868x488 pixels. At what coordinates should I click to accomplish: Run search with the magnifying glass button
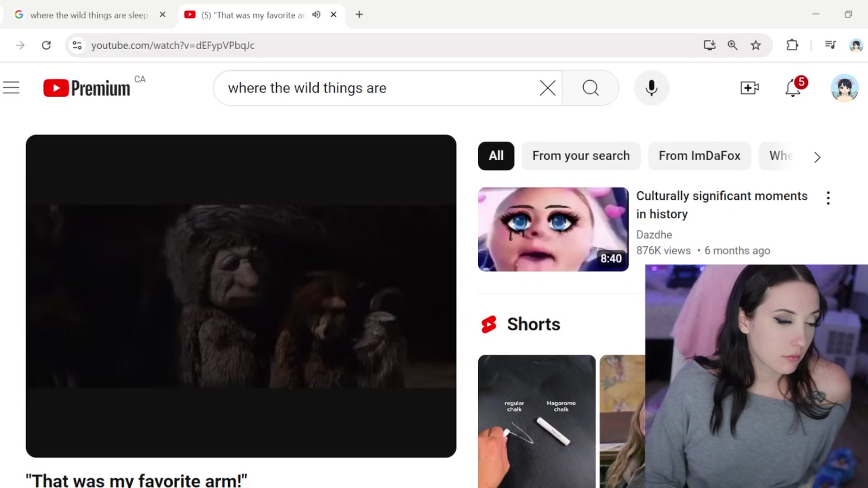click(x=590, y=88)
